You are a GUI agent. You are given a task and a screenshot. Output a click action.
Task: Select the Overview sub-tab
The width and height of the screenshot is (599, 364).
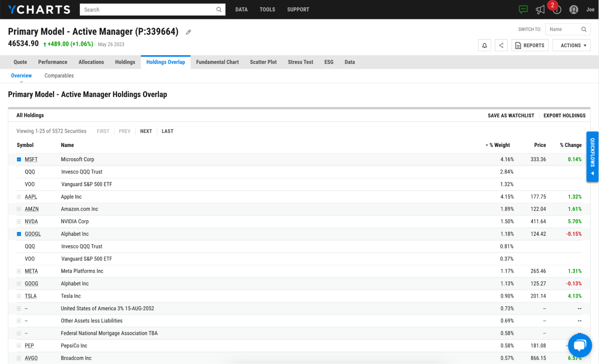21,76
